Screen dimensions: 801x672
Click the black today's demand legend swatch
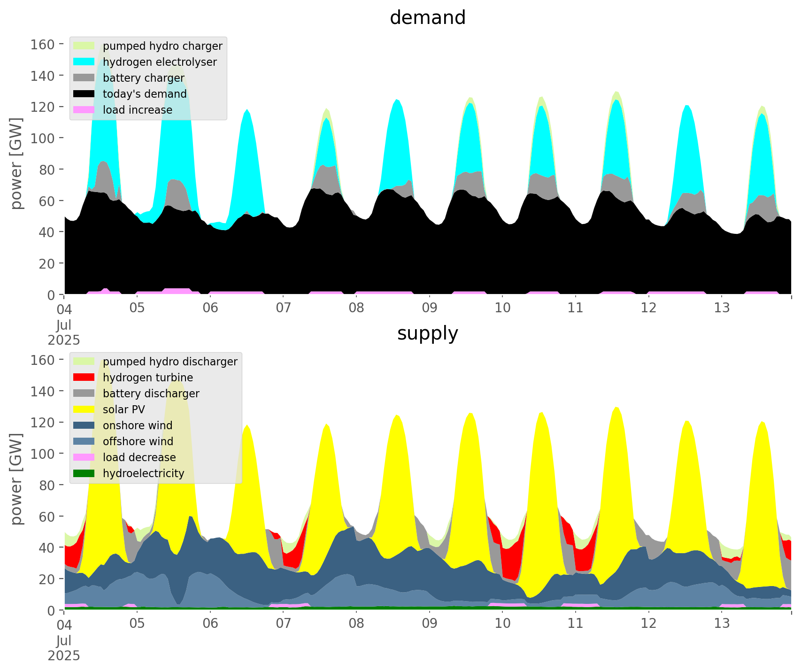(x=84, y=94)
